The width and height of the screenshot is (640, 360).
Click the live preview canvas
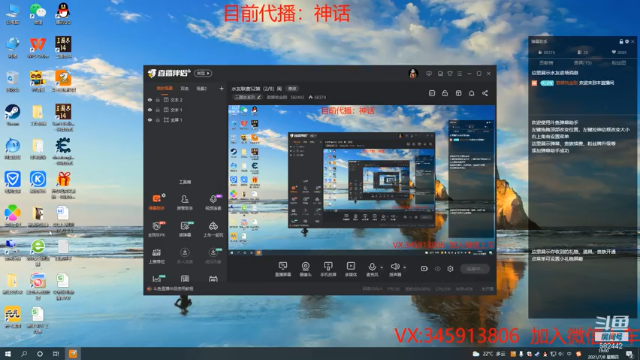point(362,178)
